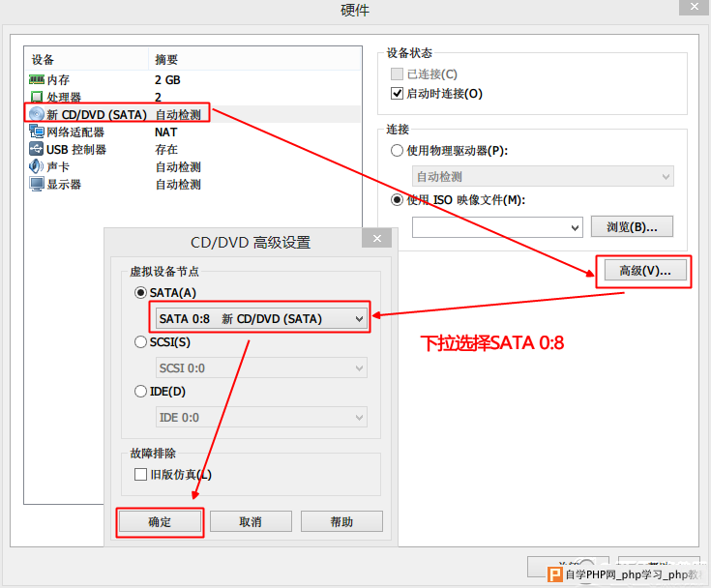
Task: Expand the SATA 0:8 node dropdown
Action: (x=261, y=319)
